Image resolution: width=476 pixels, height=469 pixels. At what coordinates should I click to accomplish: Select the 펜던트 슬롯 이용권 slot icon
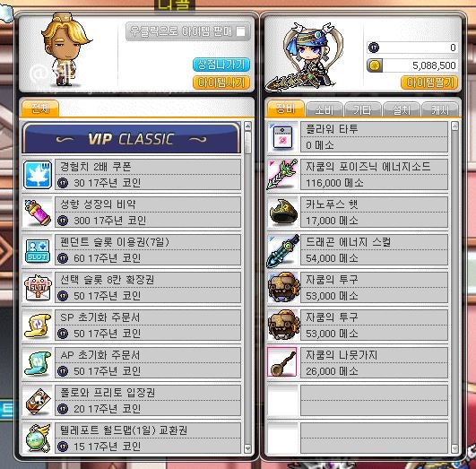[x=38, y=250]
